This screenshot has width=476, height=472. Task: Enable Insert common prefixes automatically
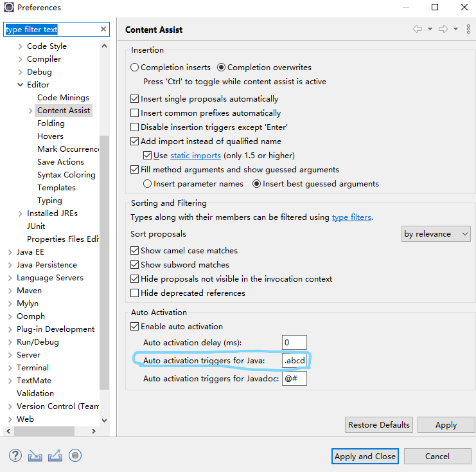(134, 113)
